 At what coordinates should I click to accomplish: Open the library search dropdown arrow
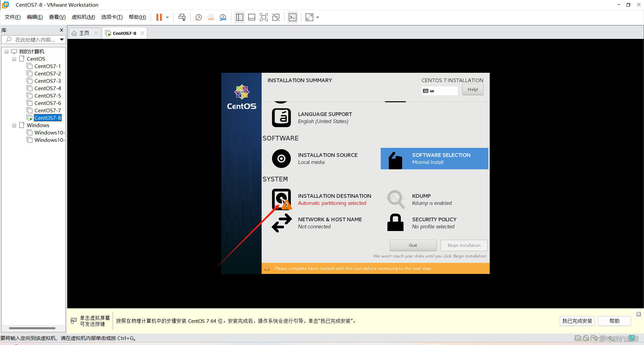(62, 40)
